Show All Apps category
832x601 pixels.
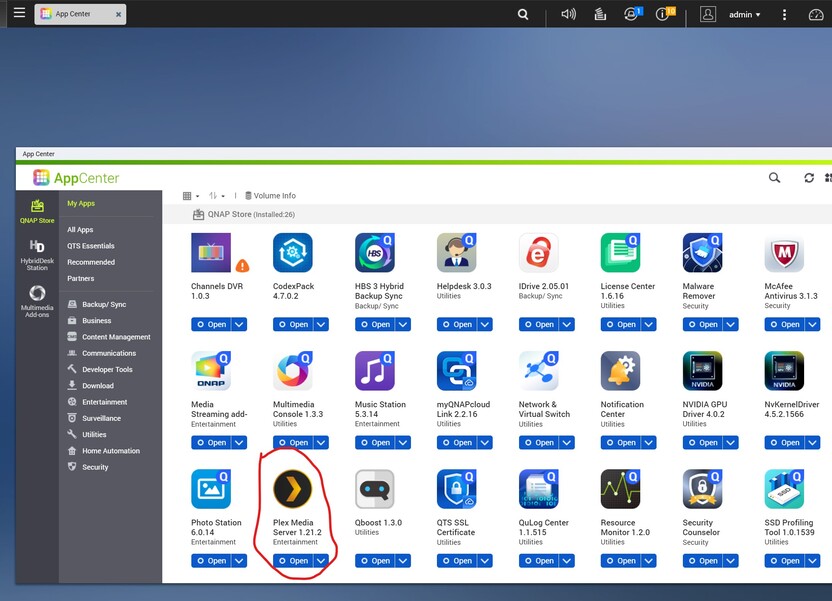80,230
